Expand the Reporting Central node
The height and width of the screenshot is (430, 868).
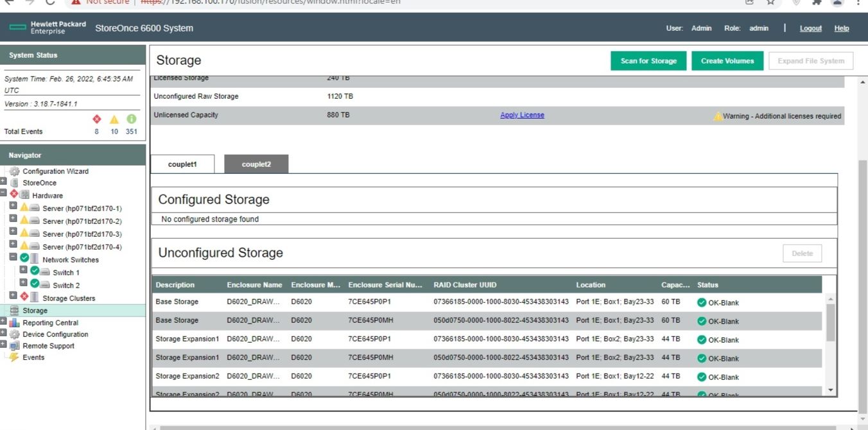coord(3,322)
